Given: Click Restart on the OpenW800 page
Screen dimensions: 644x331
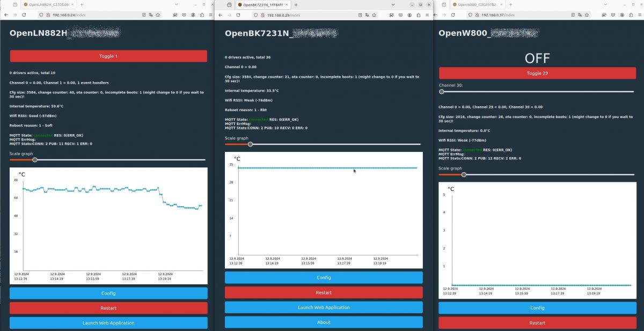Looking at the screenshot, I should 537,323.
